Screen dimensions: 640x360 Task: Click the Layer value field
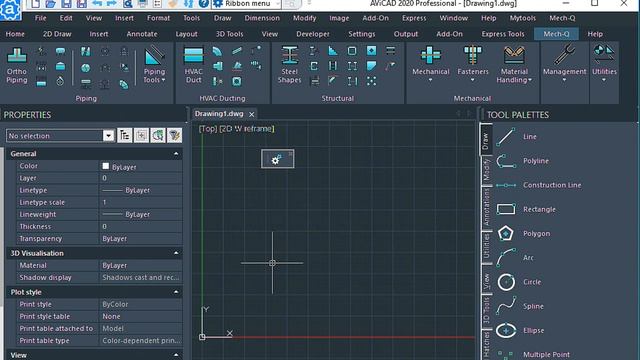(141, 178)
